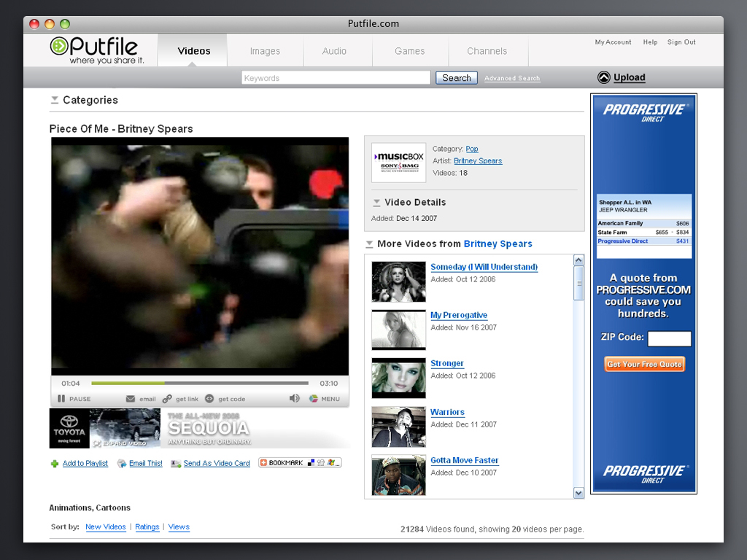The height and width of the screenshot is (560, 747).
Task: Collapse the Categories section
Action: [x=55, y=101]
